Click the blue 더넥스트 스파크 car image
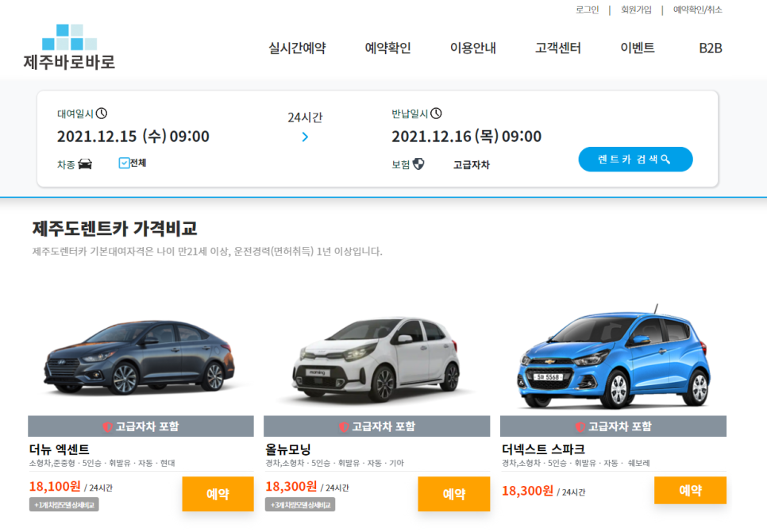Screen dimensions: 767x532 pos(614,357)
